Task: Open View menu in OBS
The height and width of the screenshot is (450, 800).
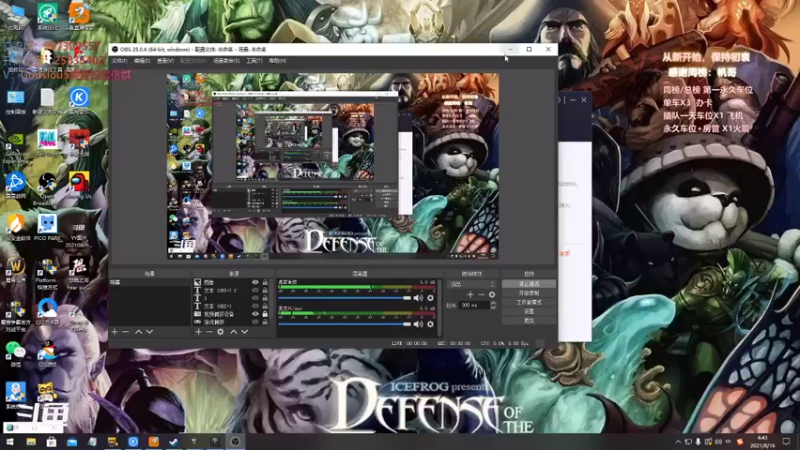Action: pos(165,61)
